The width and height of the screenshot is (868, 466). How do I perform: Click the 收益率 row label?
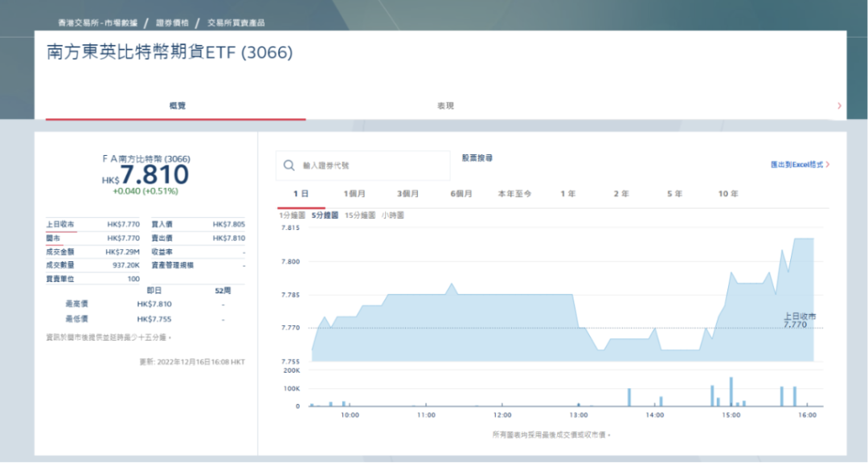point(162,251)
